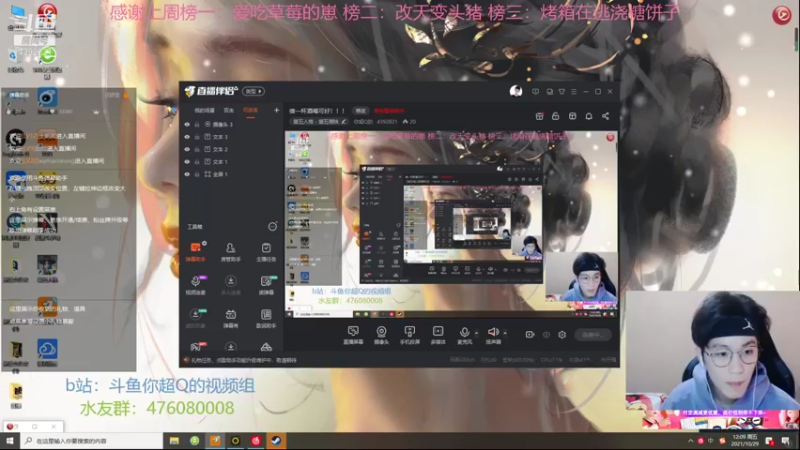Open the 弹幕秀 danmaku show tool

[231, 318]
